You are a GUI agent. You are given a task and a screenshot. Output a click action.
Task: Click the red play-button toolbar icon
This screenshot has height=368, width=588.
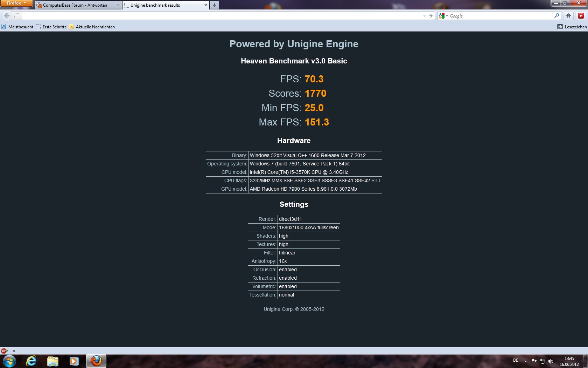tap(581, 16)
